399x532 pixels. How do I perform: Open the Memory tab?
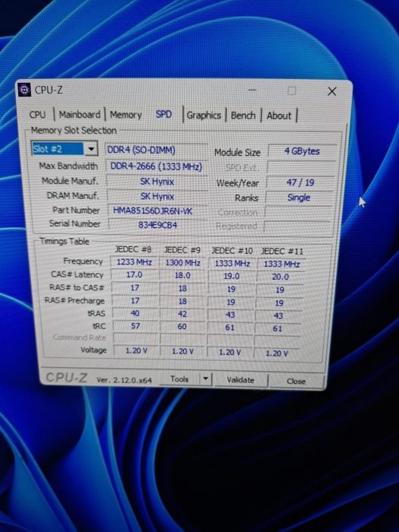(x=125, y=115)
